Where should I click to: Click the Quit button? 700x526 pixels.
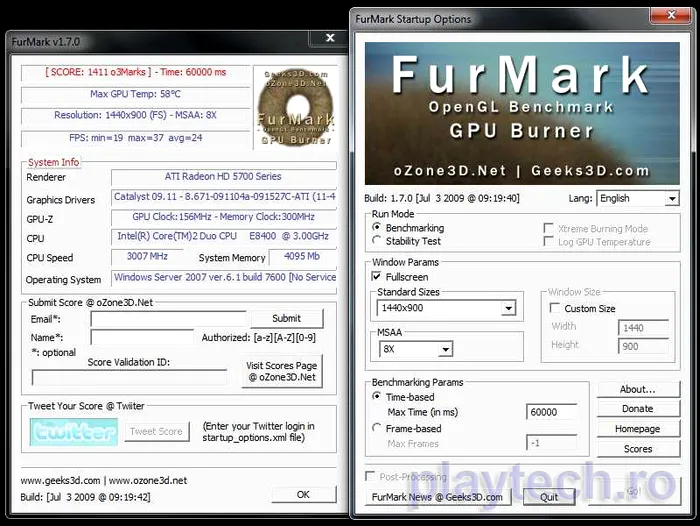tap(549, 497)
